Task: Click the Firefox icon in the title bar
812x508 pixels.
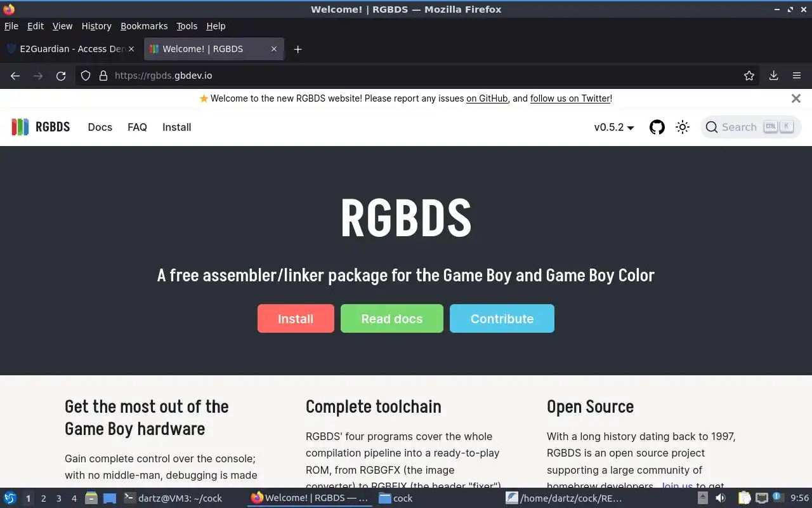Action: pyautogui.click(x=9, y=10)
